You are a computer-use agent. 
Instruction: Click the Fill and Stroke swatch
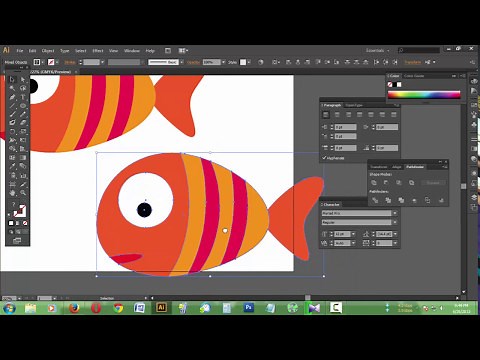pos(20,210)
